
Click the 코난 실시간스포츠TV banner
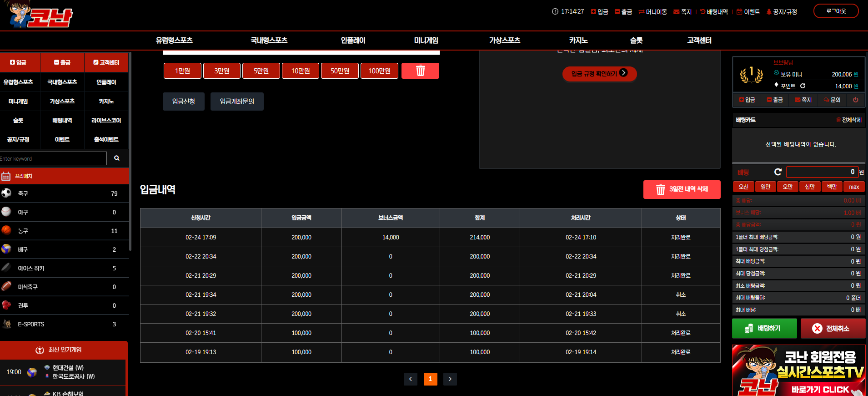click(x=798, y=371)
